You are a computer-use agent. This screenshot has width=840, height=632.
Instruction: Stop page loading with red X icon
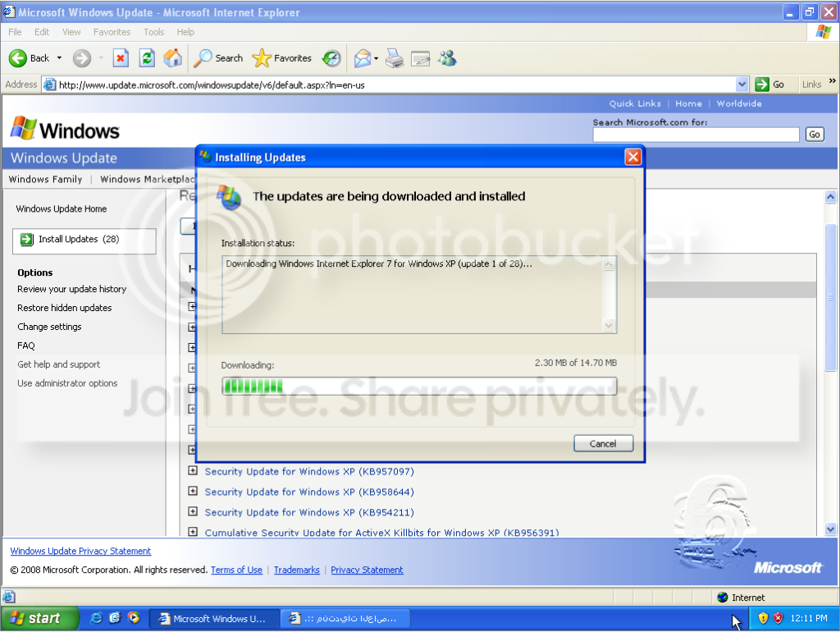click(121, 58)
